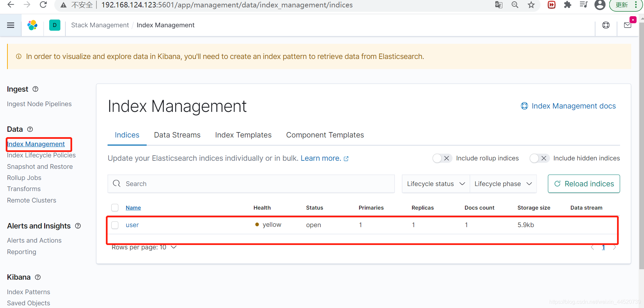Go back with the browser back arrow
644x308 pixels.
click(11, 5)
